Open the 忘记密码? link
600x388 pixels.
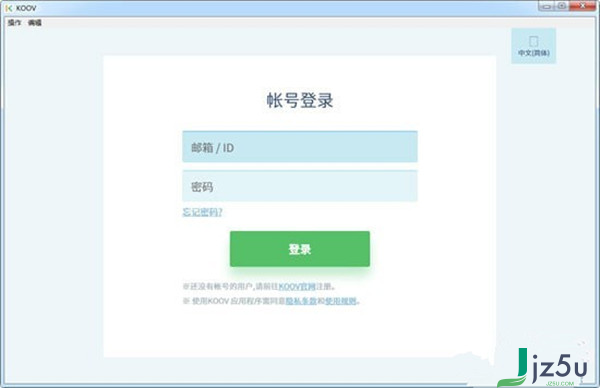coord(202,212)
